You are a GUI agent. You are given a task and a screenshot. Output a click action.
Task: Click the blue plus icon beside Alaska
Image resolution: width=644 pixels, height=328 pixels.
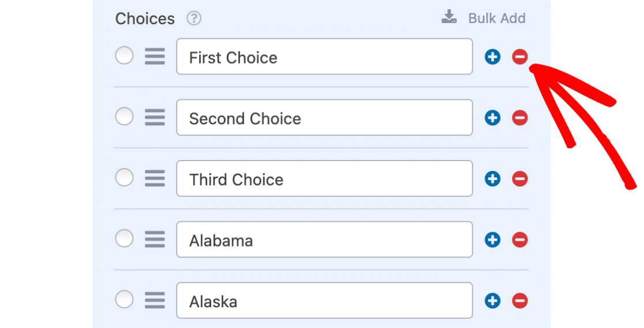pyautogui.click(x=492, y=301)
